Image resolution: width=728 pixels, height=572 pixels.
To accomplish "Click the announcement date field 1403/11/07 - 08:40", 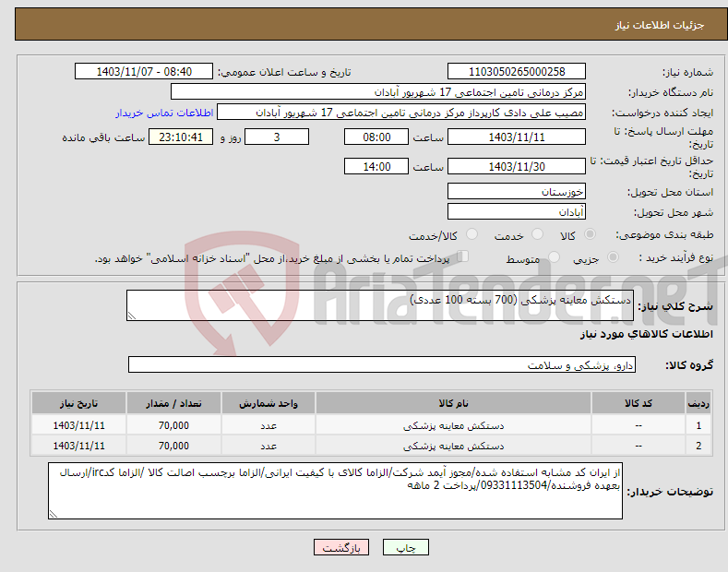I will tap(144, 72).
